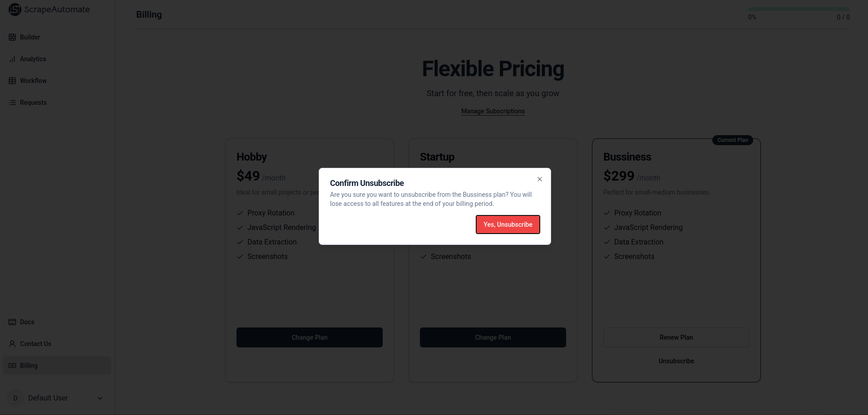Select the Builder grid icon
The height and width of the screenshot is (415, 868).
(x=12, y=37)
